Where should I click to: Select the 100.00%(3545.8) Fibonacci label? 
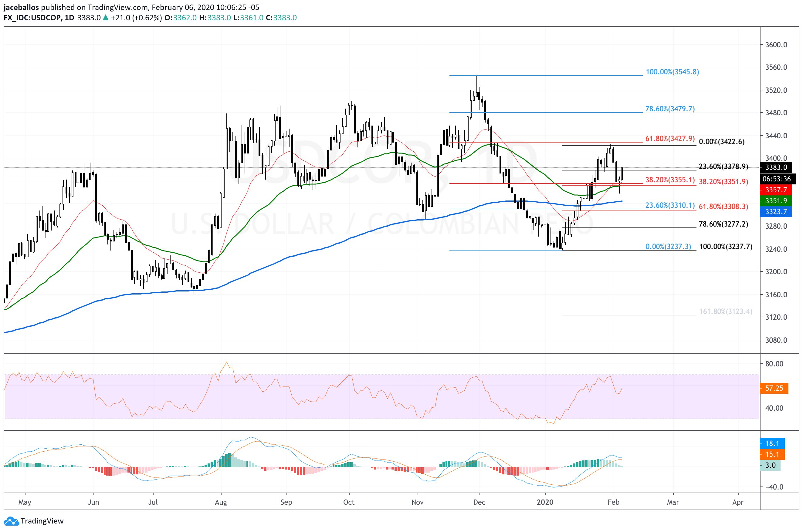(x=672, y=72)
